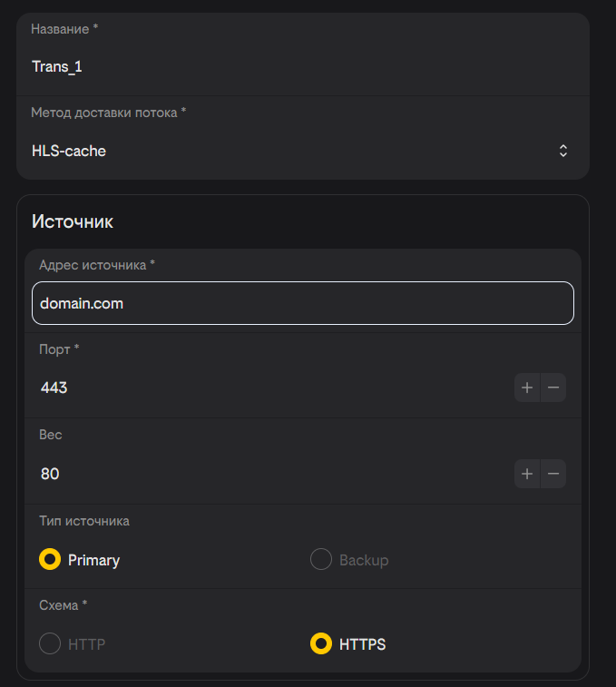This screenshot has width=616, height=687.
Task: Switch the scheme to HTTP
Action: pos(50,644)
